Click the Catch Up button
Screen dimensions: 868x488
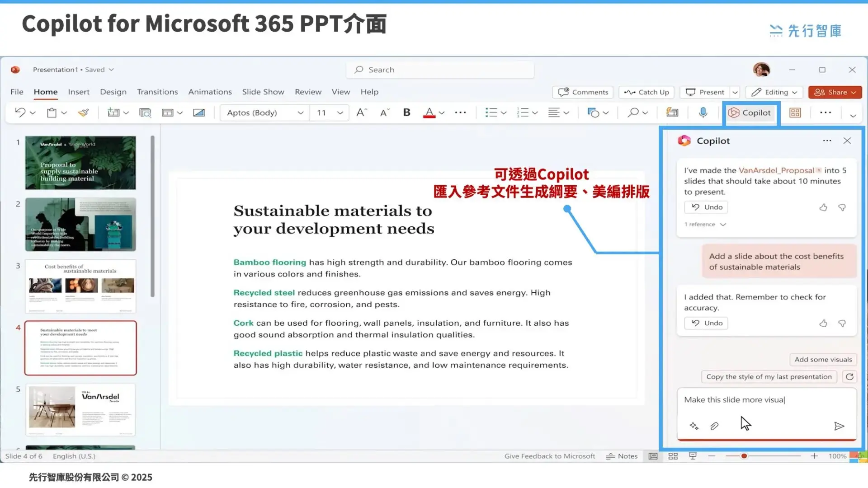[x=646, y=92]
